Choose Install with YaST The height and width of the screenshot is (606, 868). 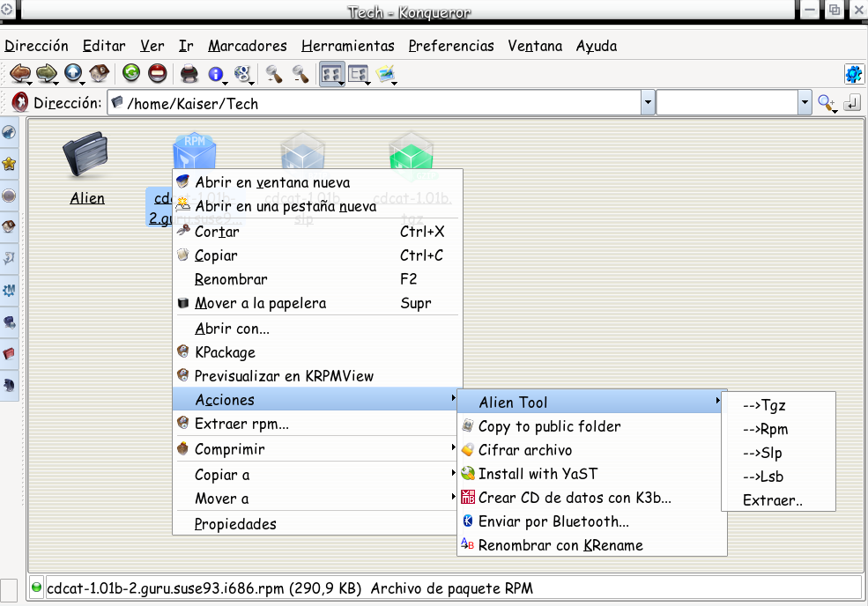[x=590, y=473]
